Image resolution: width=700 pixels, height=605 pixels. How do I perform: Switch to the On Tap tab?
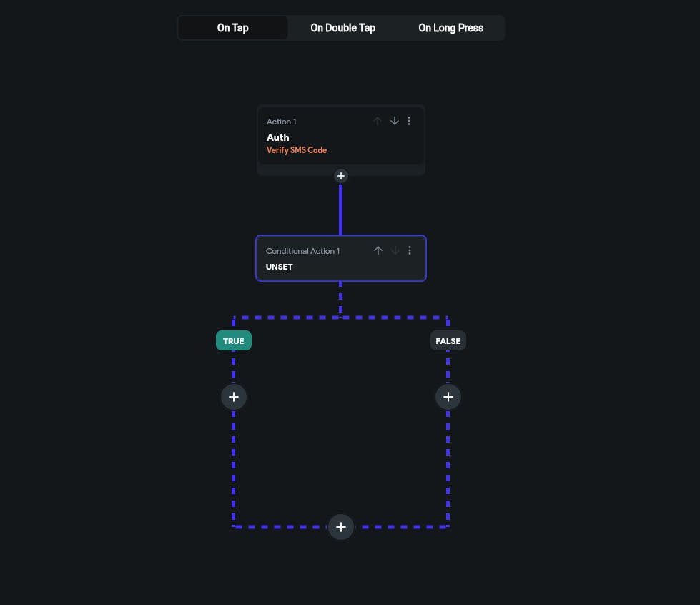pos(232,28)
